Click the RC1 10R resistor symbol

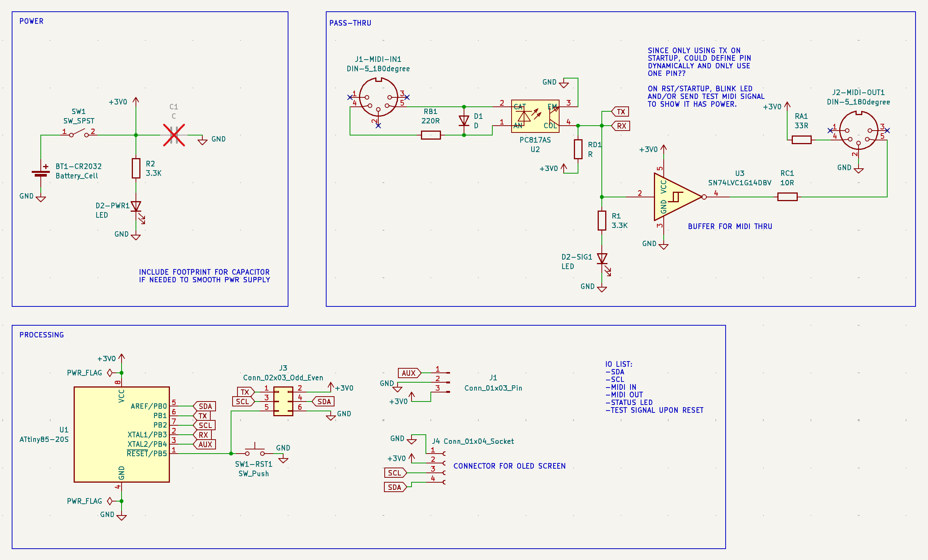(787, 197)
